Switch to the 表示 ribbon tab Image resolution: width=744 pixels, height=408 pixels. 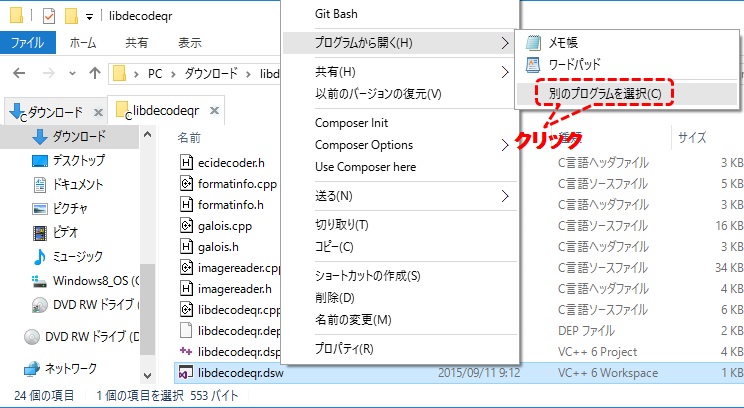(189, 43)
